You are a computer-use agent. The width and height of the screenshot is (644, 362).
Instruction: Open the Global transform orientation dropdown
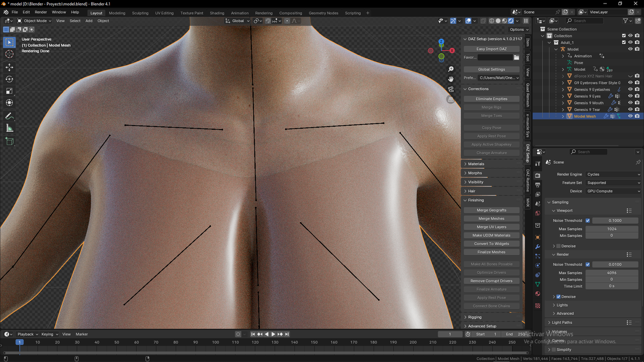click(x=237, y=21)
